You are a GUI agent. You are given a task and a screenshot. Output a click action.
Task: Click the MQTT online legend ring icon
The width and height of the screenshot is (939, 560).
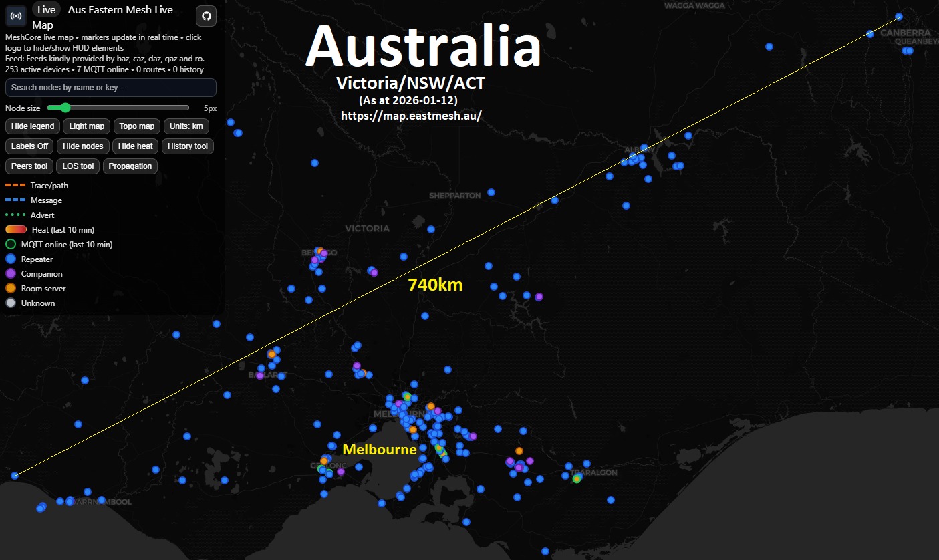[11, 245]
